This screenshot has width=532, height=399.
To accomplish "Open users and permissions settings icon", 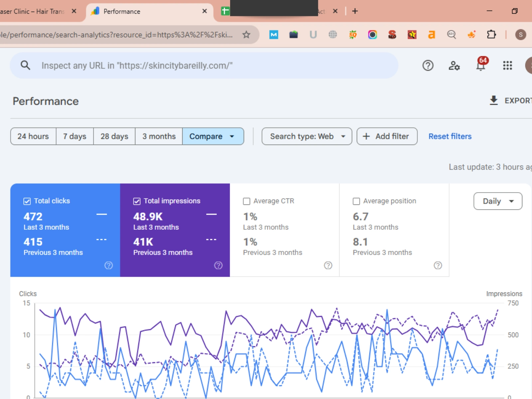I will point(454,66).
